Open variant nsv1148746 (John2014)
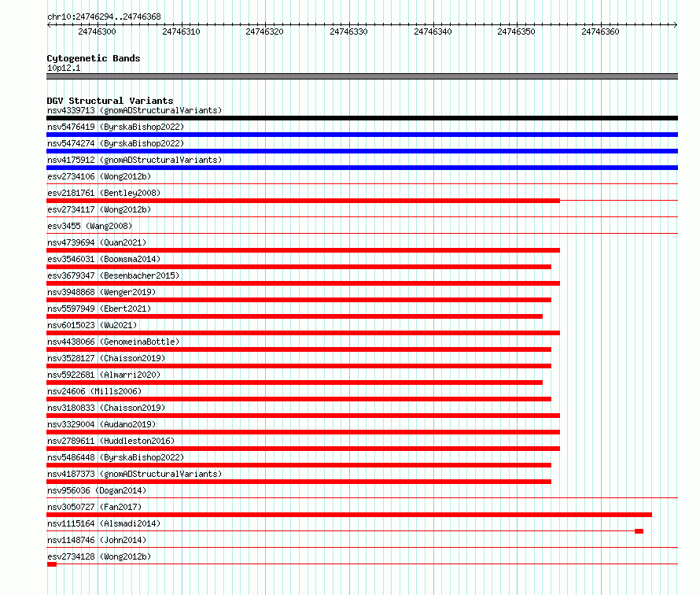700x595 pixels. point(97,540)
